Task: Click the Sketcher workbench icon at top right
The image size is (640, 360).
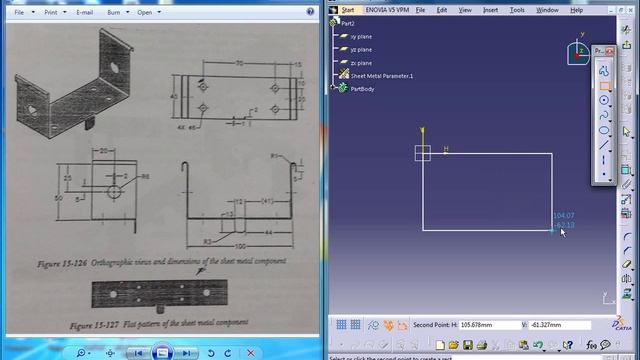Action: pos(627,29)
